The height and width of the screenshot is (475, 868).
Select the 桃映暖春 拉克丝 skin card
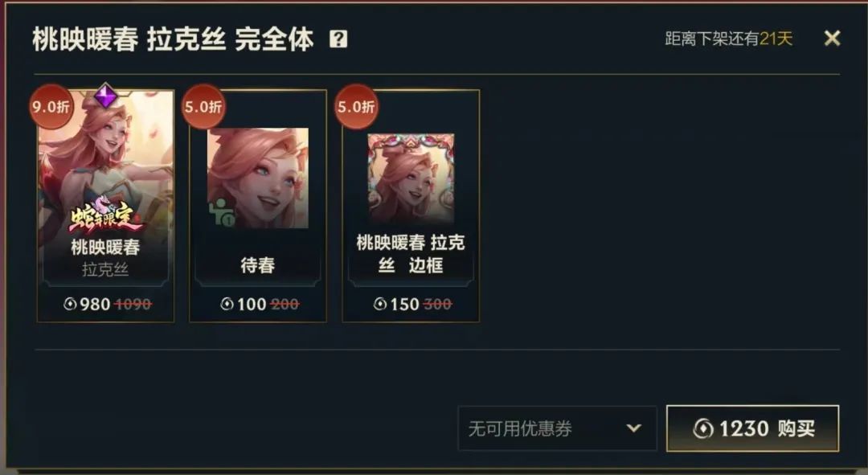106,206
